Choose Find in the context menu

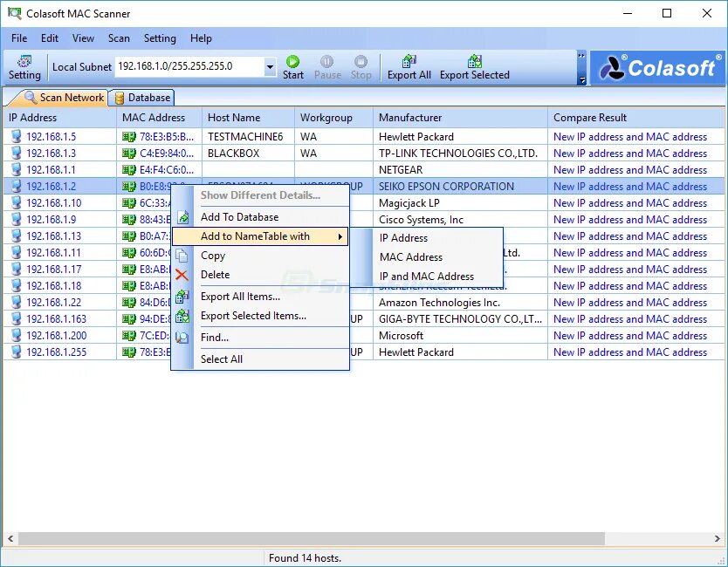[260, 338]
